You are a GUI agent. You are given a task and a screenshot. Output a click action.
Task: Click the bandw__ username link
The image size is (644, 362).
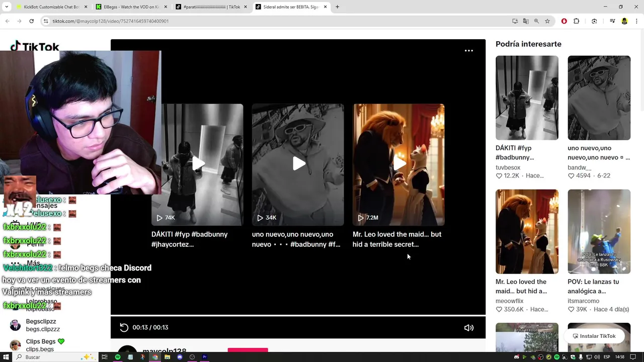coord(579,167)
